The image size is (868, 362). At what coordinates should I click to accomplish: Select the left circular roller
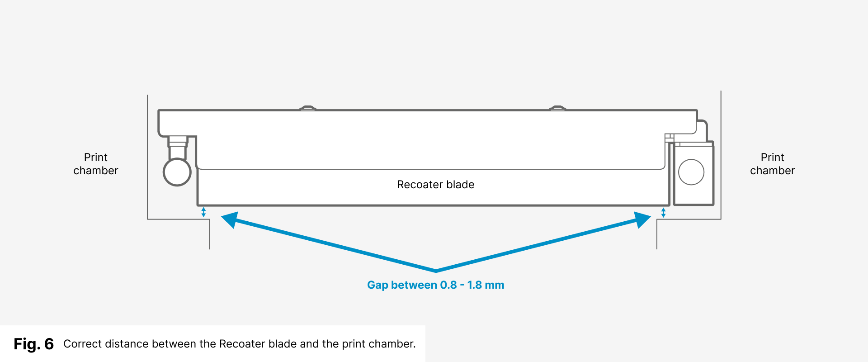[x=177, y=172]
